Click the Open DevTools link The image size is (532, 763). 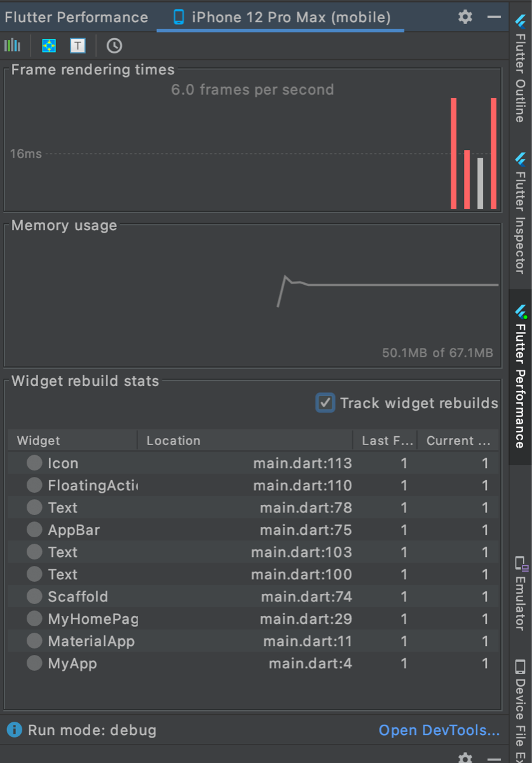click(x=439, y=730)
